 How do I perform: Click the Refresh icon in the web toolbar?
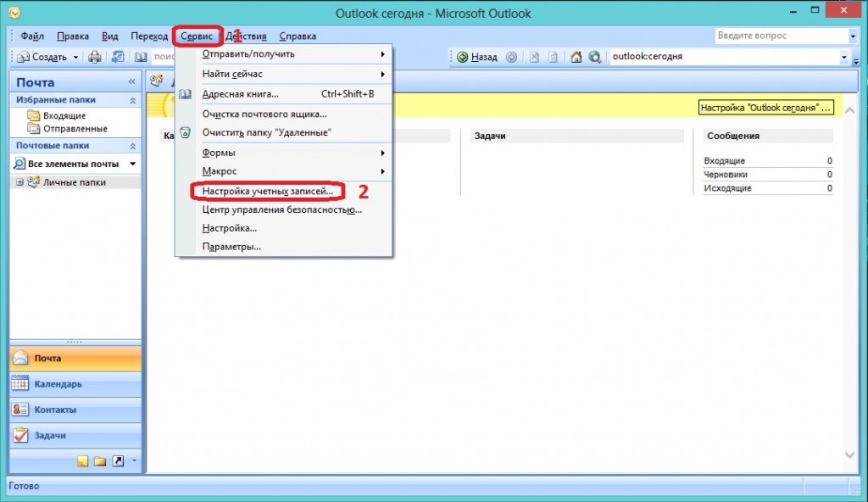[x=553, y=57]
